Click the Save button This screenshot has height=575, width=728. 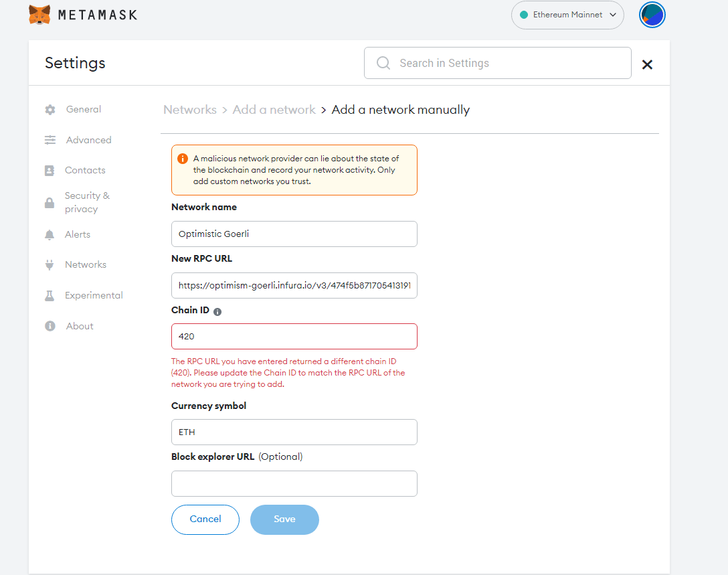284,519
